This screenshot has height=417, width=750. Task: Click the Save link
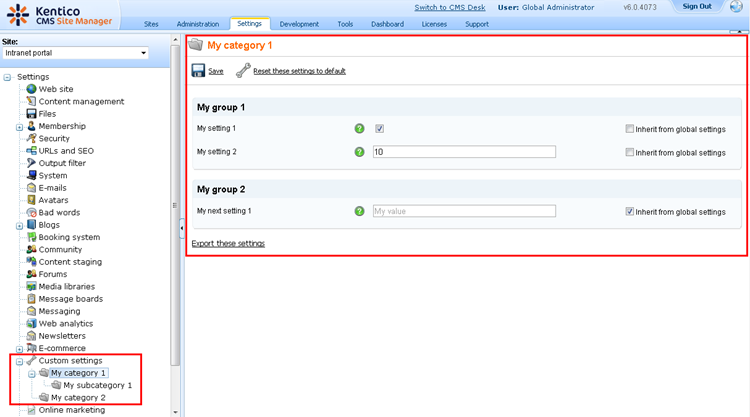coord(216,71)
